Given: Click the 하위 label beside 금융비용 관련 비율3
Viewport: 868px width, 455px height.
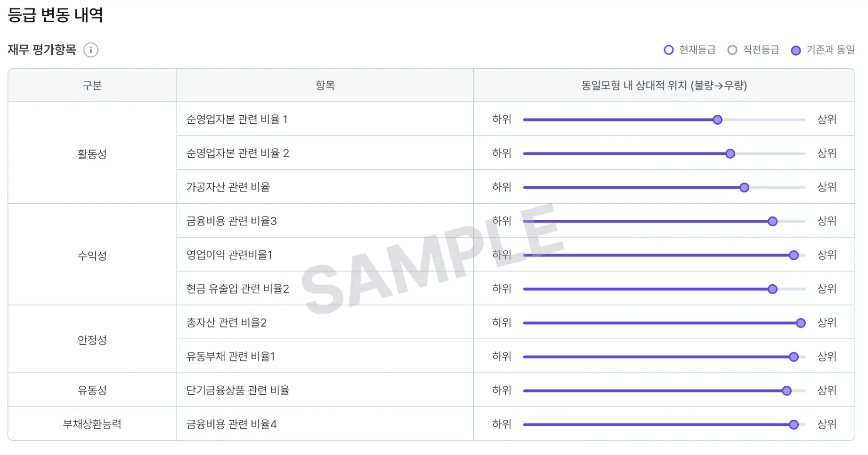Looking at the screenshot, I should coord(501,221).
